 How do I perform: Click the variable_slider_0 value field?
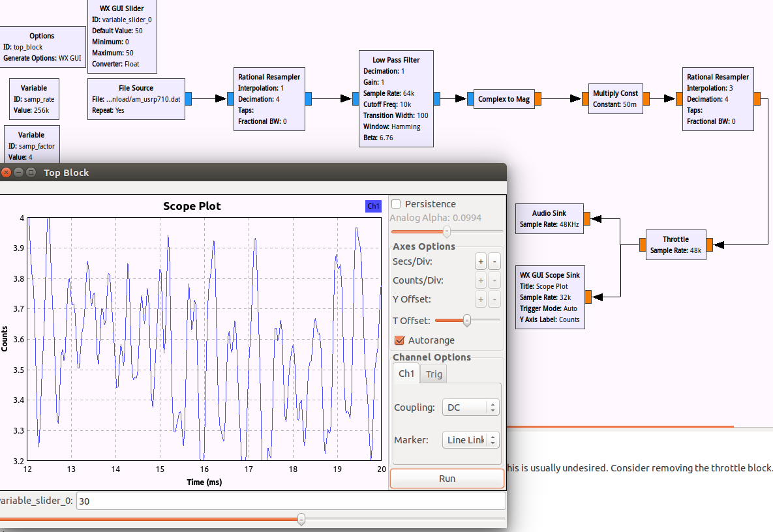click(290, 501)
